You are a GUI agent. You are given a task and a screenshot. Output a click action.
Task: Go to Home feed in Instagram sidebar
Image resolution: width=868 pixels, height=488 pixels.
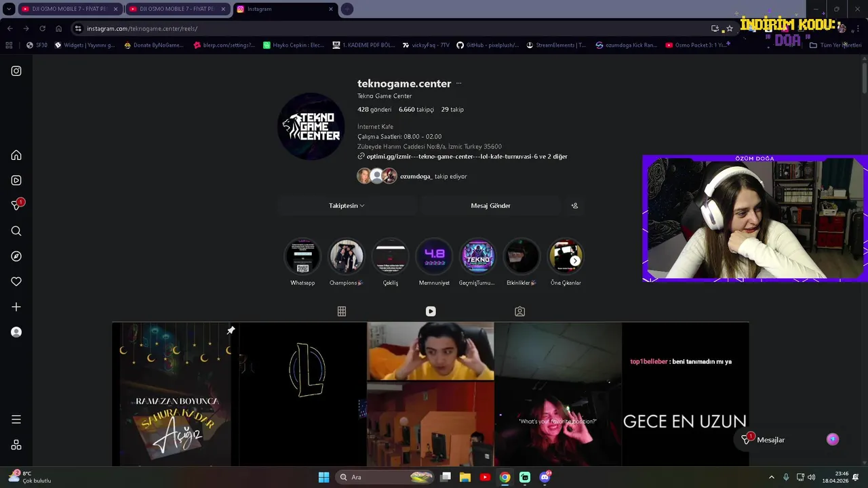[16, 155]
